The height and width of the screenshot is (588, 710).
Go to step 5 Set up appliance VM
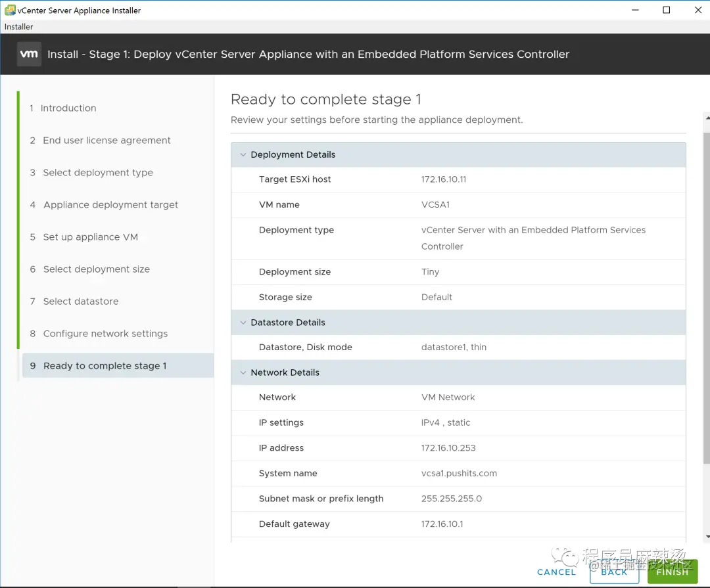click(83, 237)
